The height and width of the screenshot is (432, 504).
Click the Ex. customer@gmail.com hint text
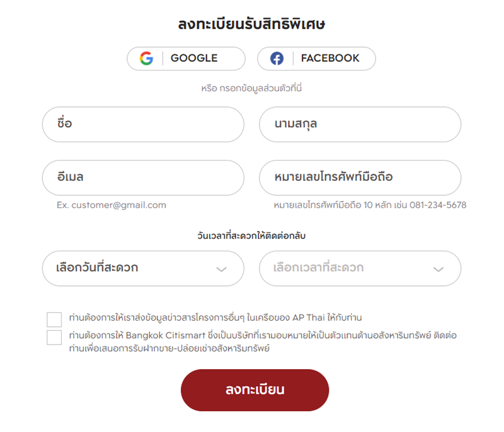tap(112, 205)
